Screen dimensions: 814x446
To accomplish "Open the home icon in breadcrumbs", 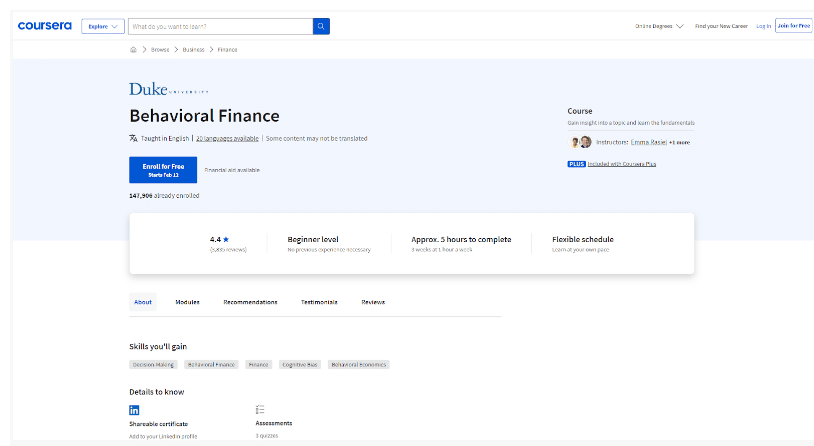I will coord(133,50).
